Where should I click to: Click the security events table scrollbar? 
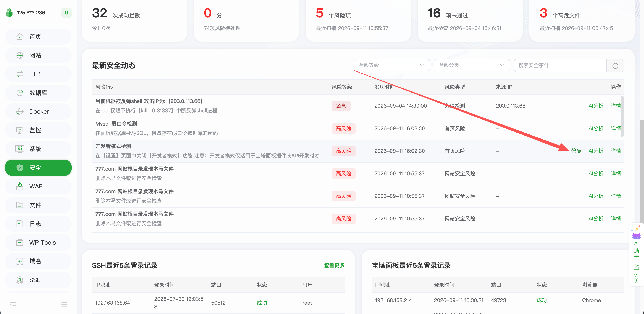(622, 116)
